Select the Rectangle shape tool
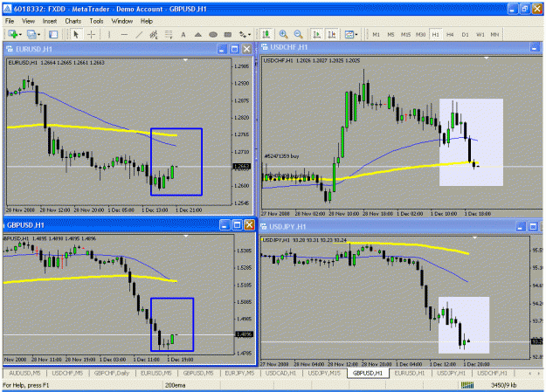Image resolution: width=546 pixels, height=392 pixels. (228, 34)
